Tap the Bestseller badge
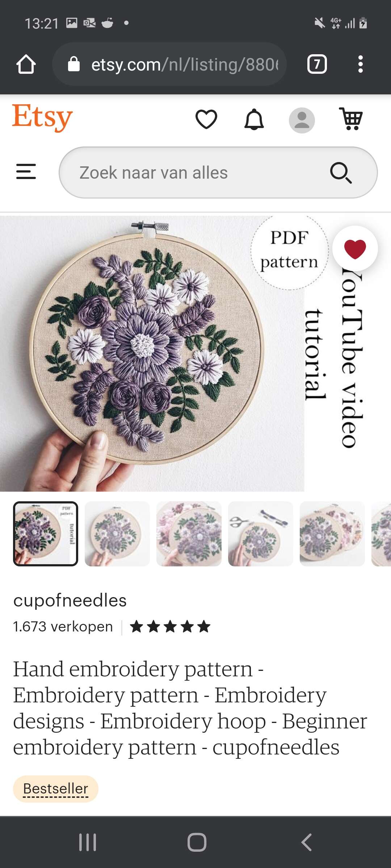 pos(56,789)
